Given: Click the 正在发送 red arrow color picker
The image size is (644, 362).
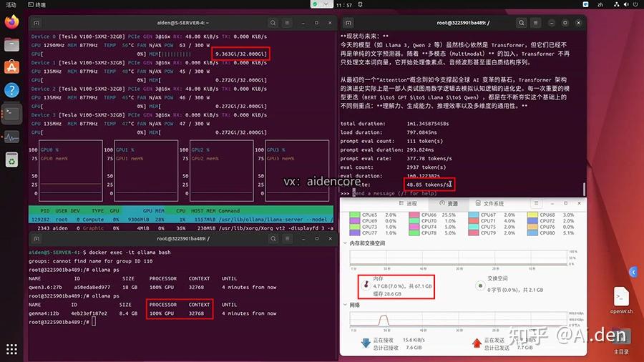Looking at the screenshot, I should pyautogui.click(x=477, y=343).
